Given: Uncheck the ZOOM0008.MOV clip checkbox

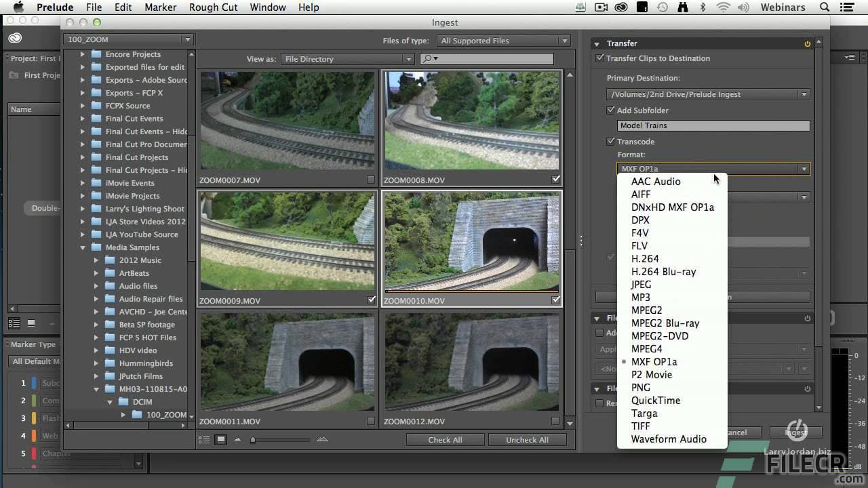Looking at the screenshot, I should pyautogui.click(x=556, y=179).
